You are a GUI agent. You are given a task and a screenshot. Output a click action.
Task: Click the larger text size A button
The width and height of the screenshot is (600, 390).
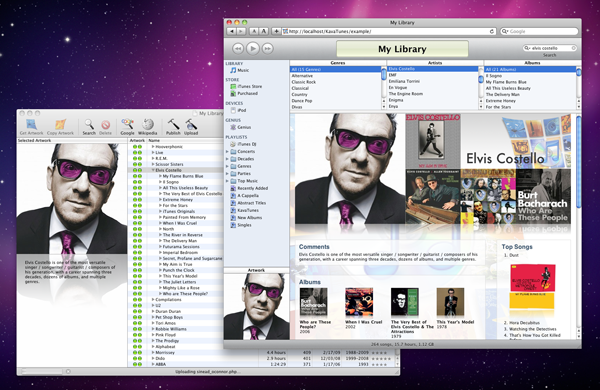(x=264, y=31)
